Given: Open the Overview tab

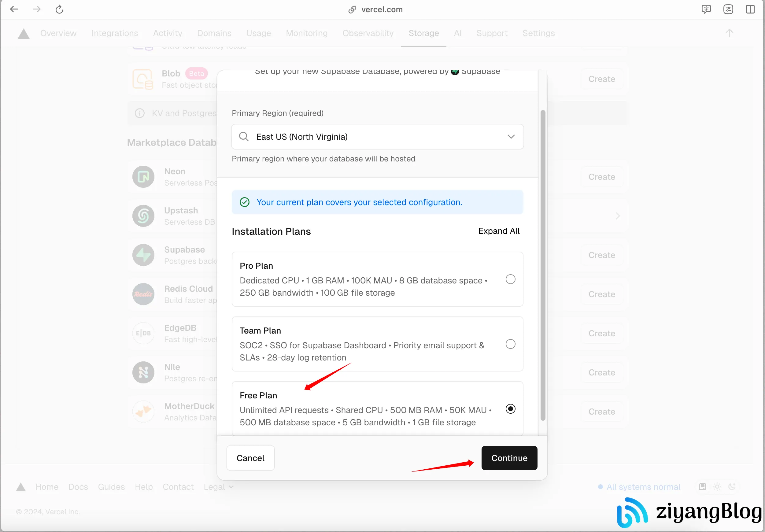Looking at the screenshot, I should (58, 33).
